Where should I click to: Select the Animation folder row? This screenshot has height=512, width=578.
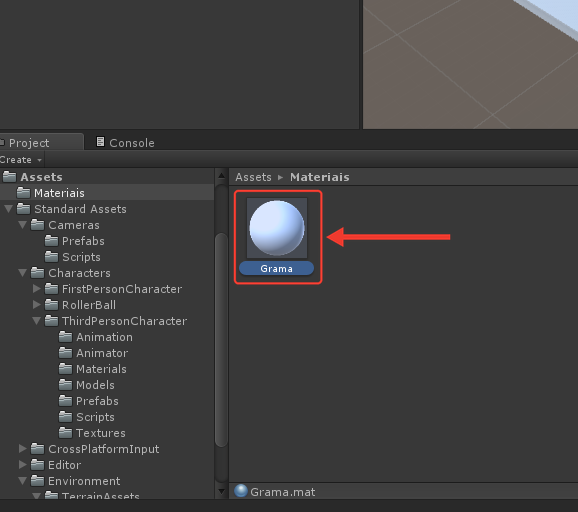(x=107, y=337)
